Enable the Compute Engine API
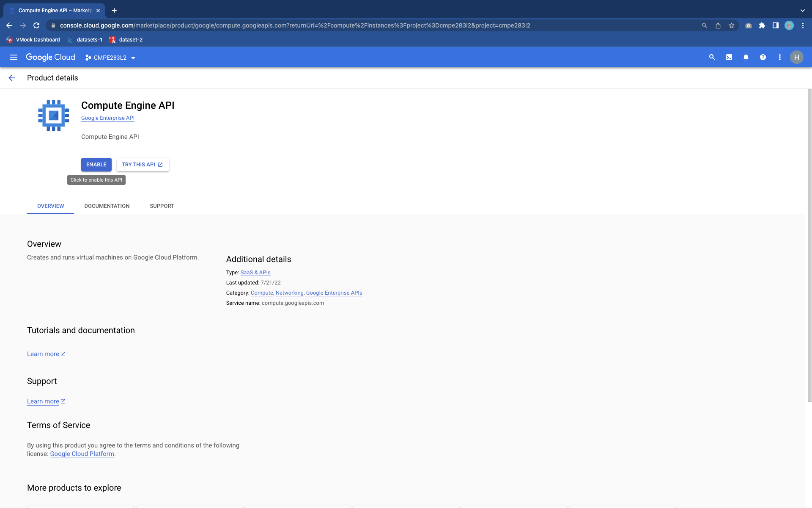812x508 pixels. [x=96, y=165]
